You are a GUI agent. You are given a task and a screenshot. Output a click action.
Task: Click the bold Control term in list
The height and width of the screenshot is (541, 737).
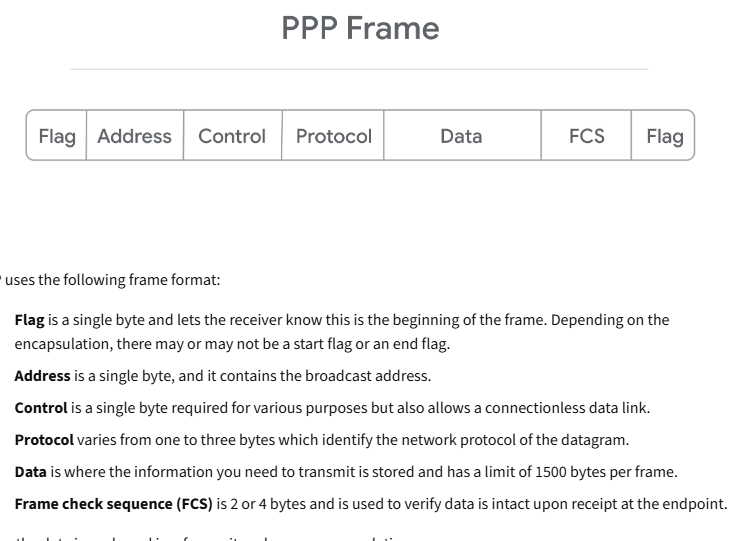[41, 408]
